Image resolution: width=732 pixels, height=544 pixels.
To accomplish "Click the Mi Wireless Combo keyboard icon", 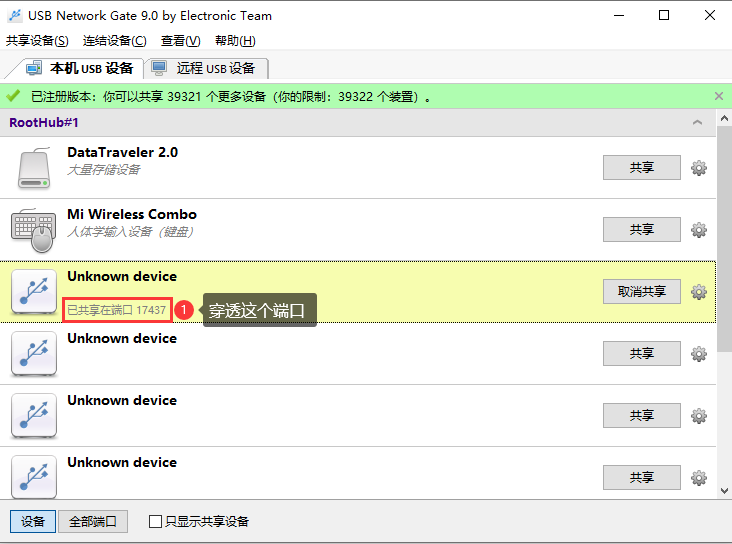I will 34,230.
